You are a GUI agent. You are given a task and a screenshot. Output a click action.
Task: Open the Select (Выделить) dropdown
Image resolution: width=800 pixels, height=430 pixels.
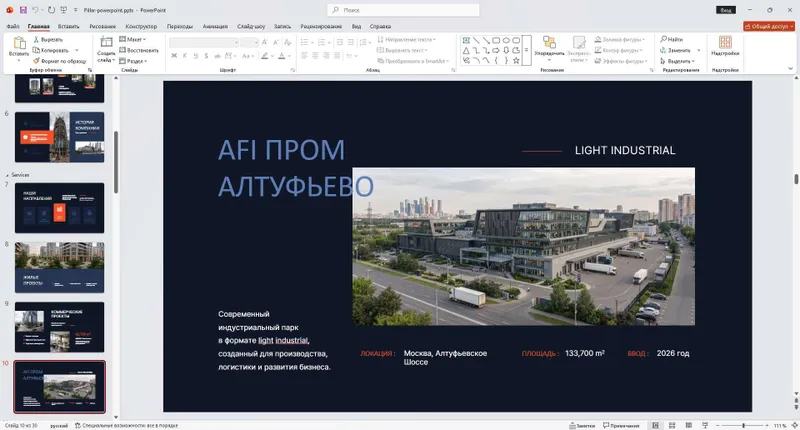(x=678, y=61)
